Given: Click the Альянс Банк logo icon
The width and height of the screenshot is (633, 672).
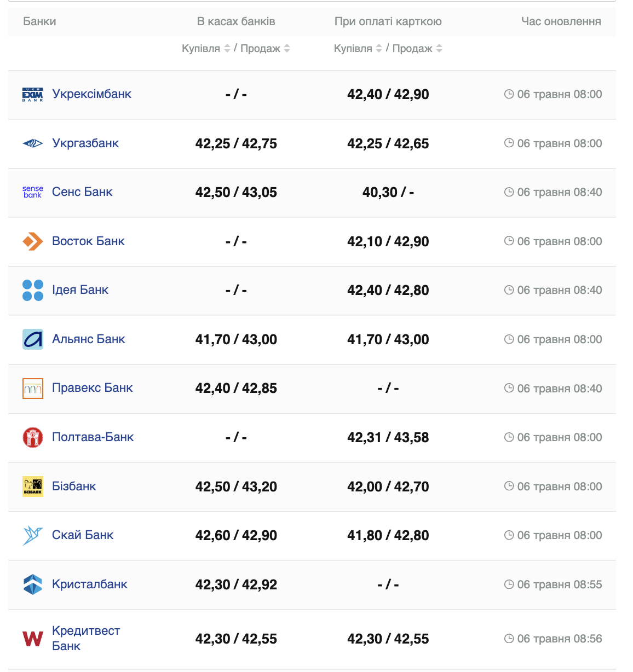Looking at the screenshot, I should pos(32,339).
